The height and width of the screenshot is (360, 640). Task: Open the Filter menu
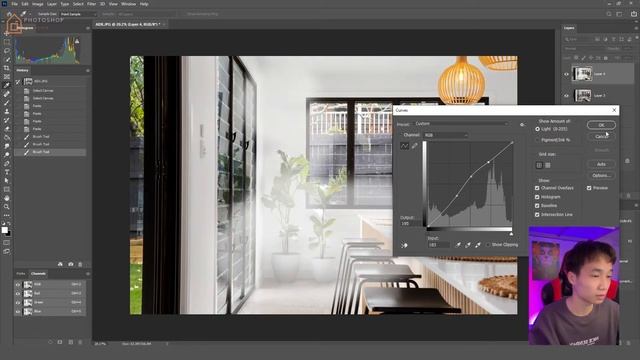pyautogui.click(x=91, y=4)
